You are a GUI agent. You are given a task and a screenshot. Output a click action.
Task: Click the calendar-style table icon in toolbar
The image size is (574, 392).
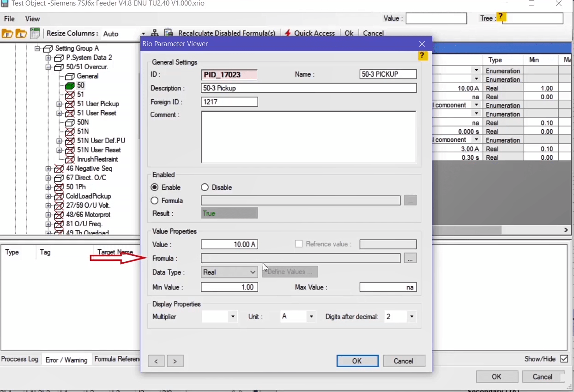point(35,34)
